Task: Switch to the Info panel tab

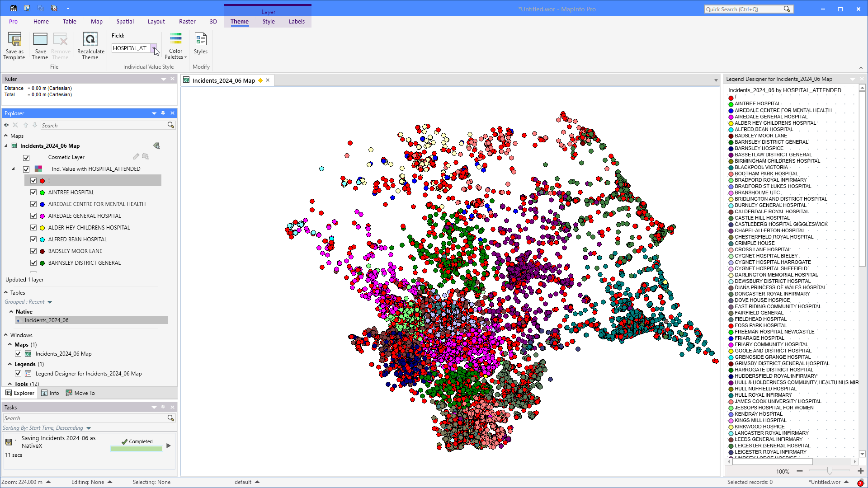Action: tap(50, 393)
